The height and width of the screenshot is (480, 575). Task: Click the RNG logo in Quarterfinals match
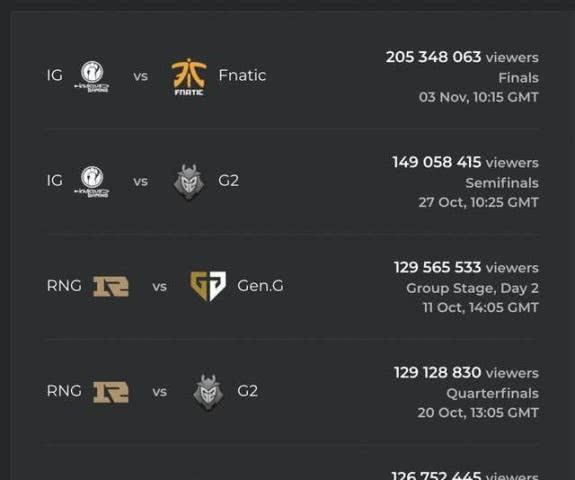click(x=111, y=392)
